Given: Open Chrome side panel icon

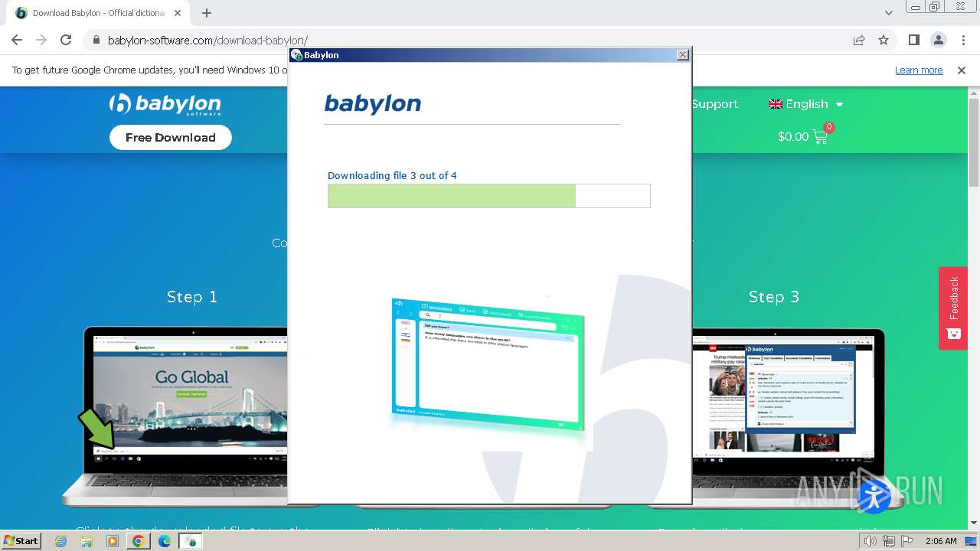Looking at the screenshot, I should [913, 40].
